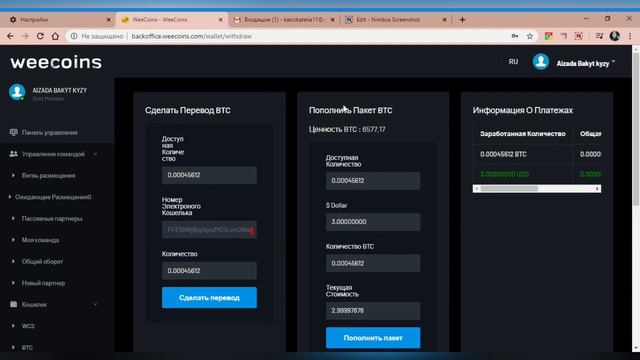
Task: Click the Nimbus Screenshot extension icon
Action: coord(578,36)
